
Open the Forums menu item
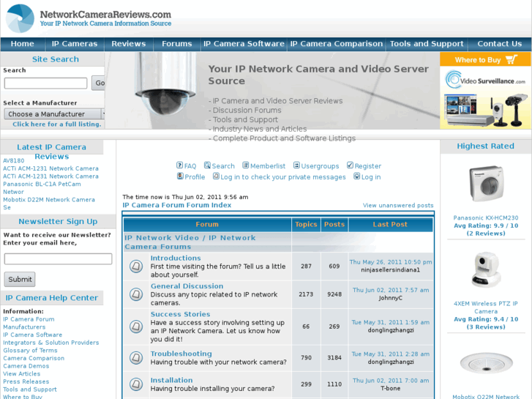coord(177,44)
